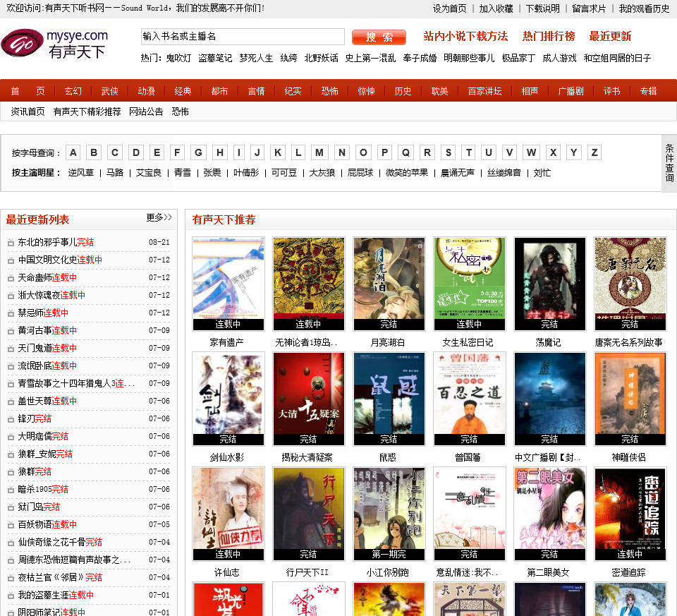Image resolution: width=677 pixels, height=616 pixels.
Task: Open 第二眼美女 book cover
Action: point(549,514)
